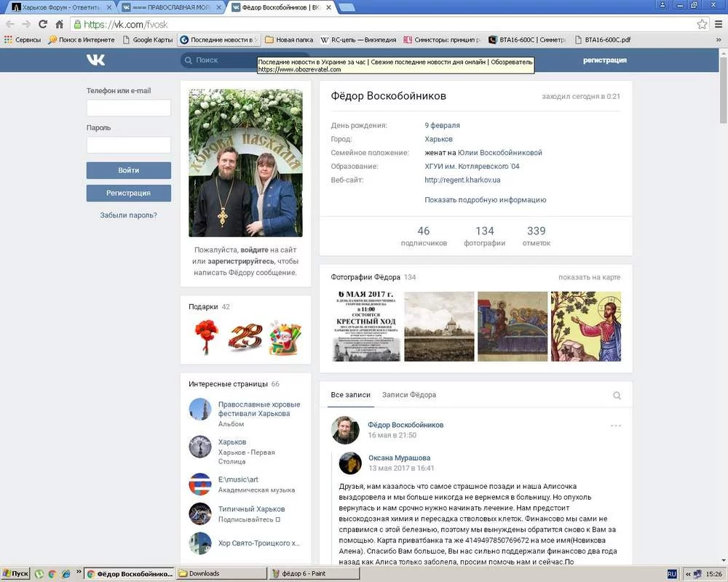Open E:\music\art community avatar
This screenshot has width=728, height=582.
pyautogui.click(x=200, y=484)
